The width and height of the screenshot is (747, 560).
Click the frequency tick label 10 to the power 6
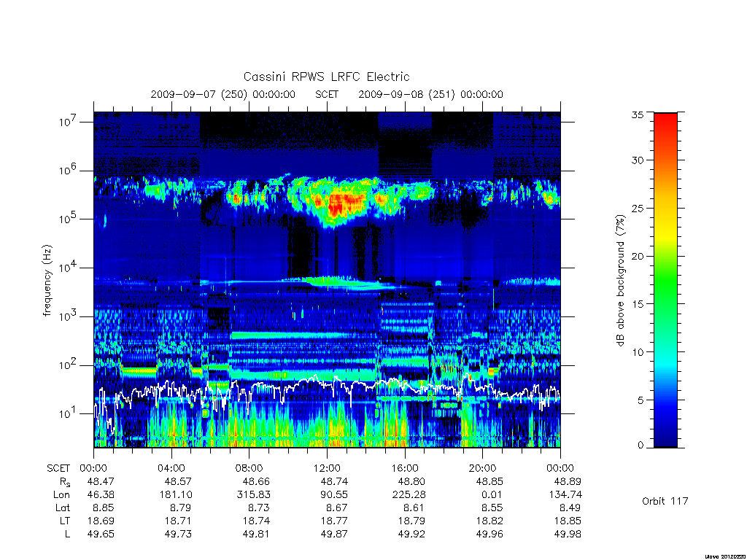click(68, 170)
